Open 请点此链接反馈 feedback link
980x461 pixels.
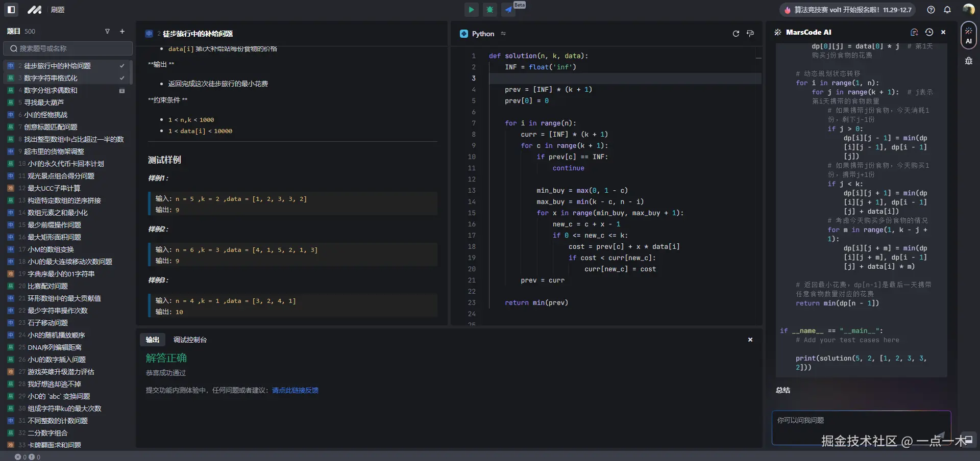pos(295,390)
